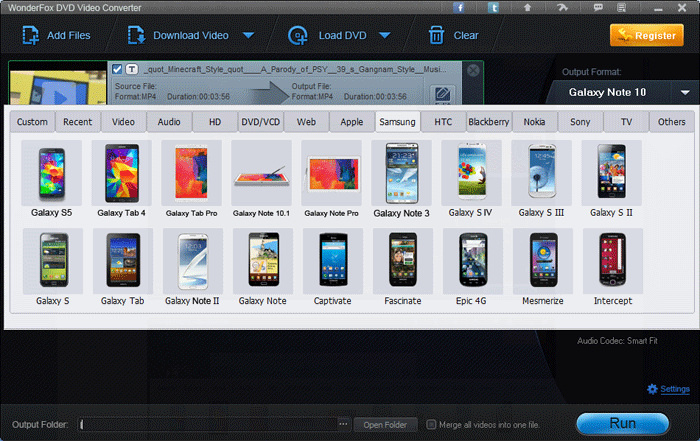
Task: Pick the original Galaxy S device icon
Action: (x=53, y=261)
